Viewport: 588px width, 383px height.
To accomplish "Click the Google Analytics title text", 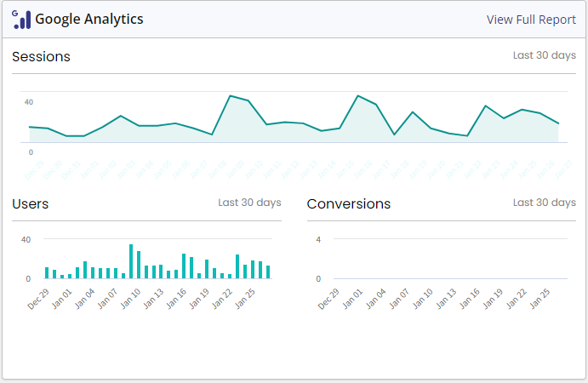I will point(89,19).
